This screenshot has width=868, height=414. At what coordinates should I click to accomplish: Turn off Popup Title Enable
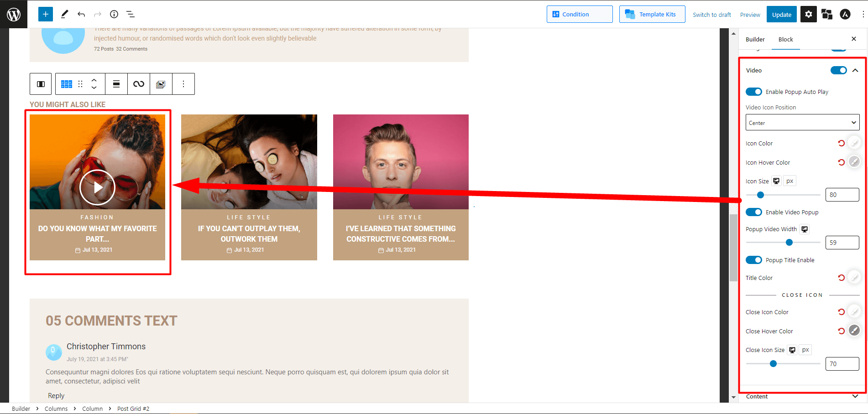pyautogui.click(x=754, y=260)
